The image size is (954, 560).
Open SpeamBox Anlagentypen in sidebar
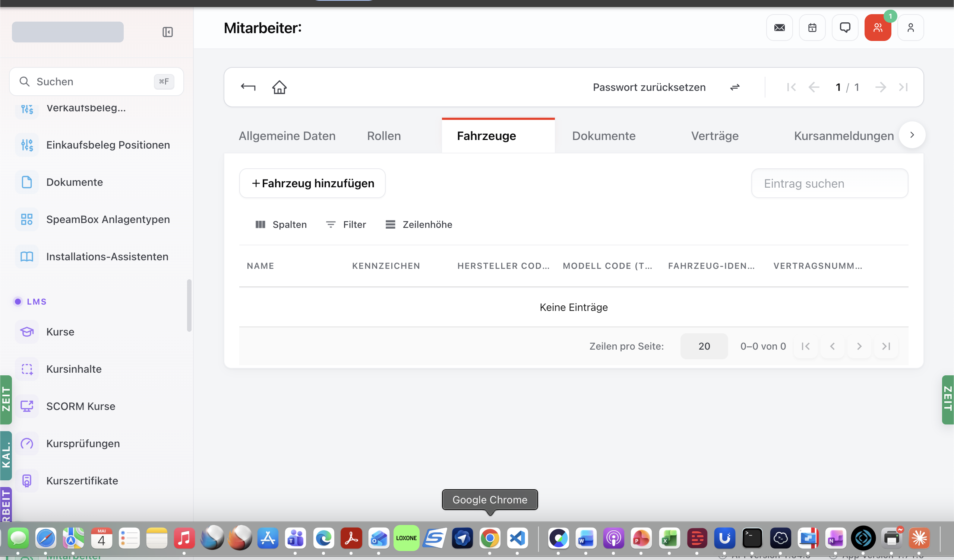coord(97,219)
